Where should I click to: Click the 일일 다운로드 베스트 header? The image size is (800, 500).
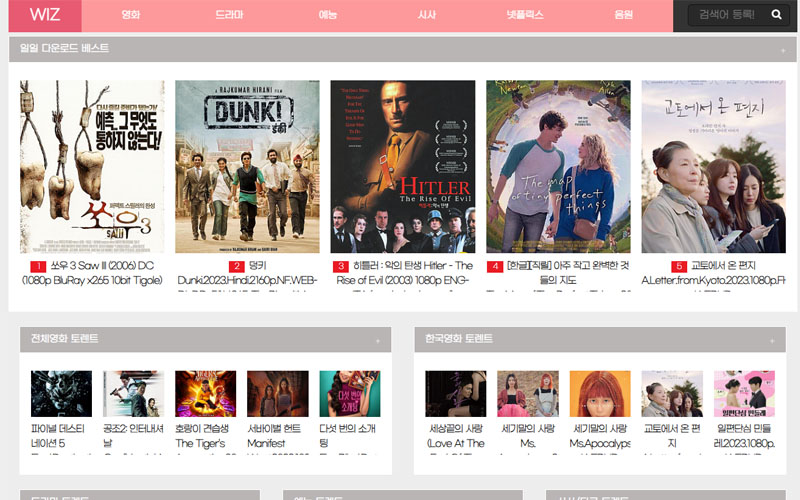(x=403, y=49)
